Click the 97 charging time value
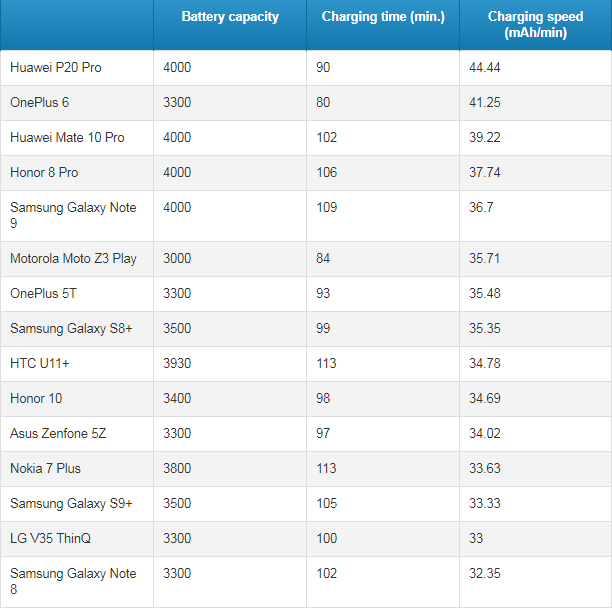 [323, 434]
